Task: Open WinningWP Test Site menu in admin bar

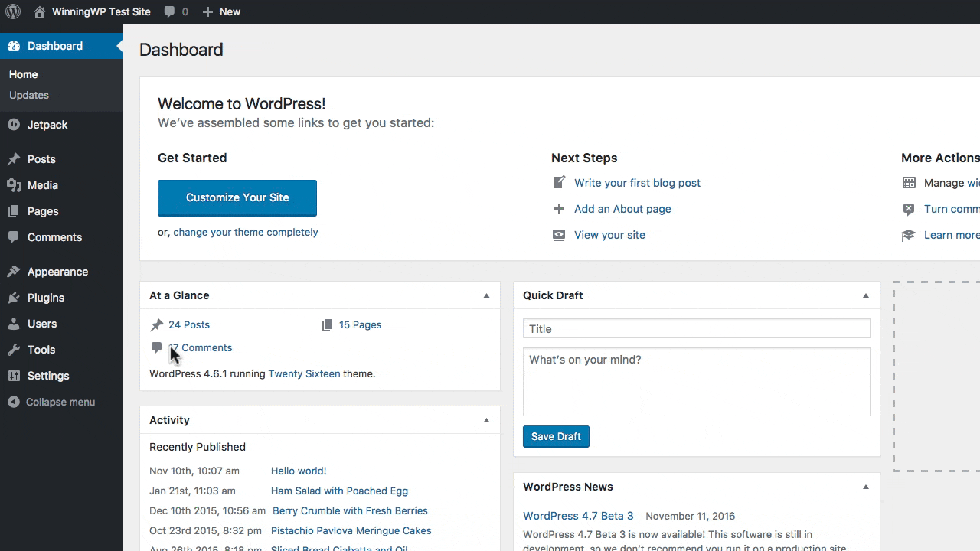Action: click(x=93, y=11)
